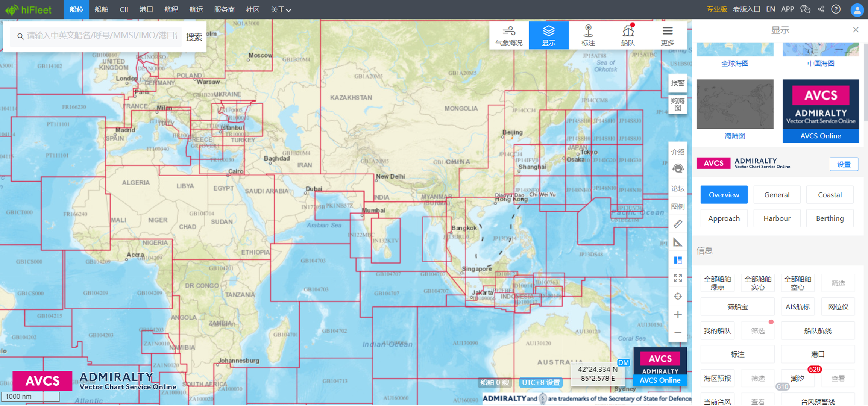This screenshot has height=406, width=868.
Task: Click the customer service headset icon
Action: pyautogui.click(x=678, y=168)
